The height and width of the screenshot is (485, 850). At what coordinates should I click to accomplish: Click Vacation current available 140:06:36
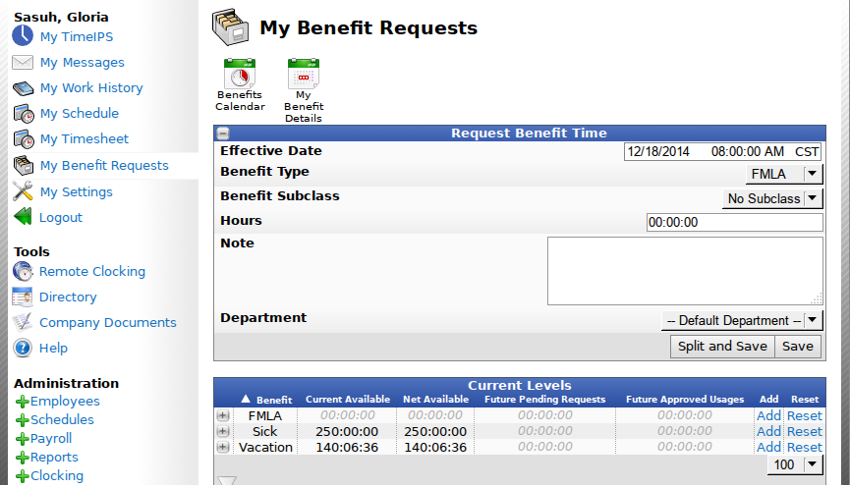click(x=347, y=448)
